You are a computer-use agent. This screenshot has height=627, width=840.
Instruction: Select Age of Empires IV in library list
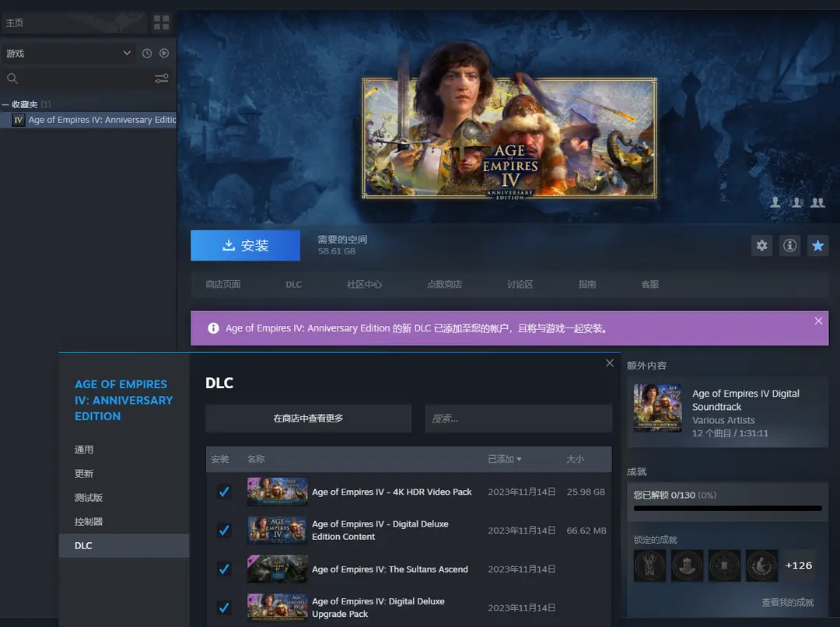89,120
